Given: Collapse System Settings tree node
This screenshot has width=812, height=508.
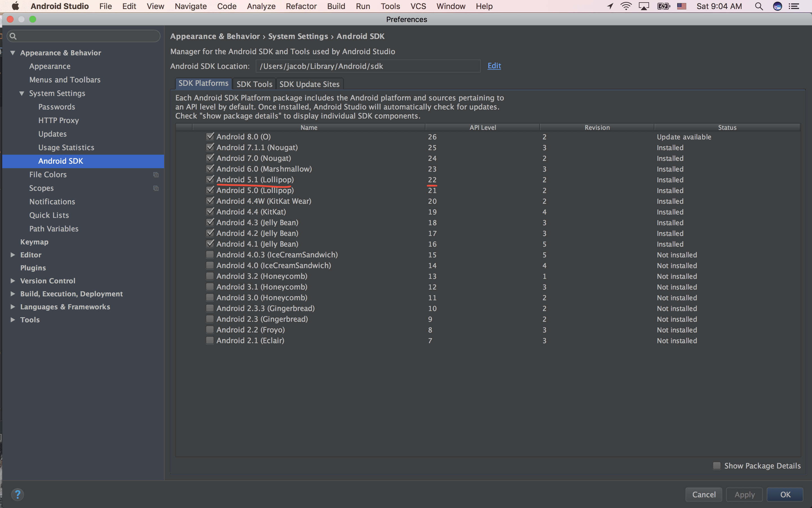Looking at the screenshot, I should (x=22, y=93).
